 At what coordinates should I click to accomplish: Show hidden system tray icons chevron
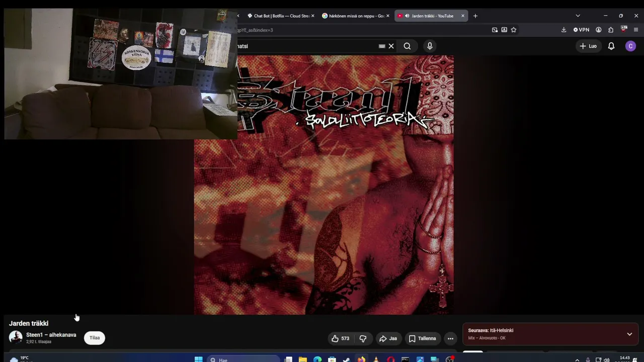coord(577,359)
